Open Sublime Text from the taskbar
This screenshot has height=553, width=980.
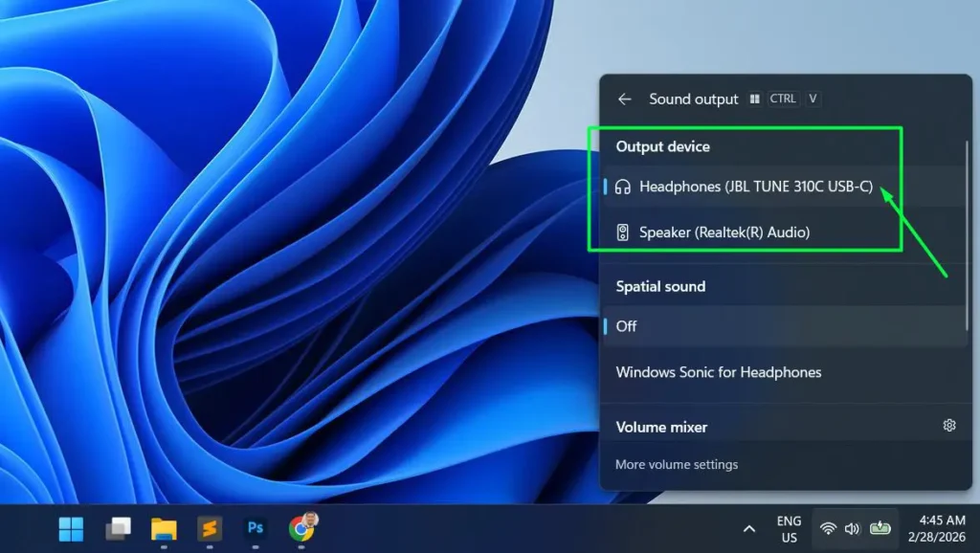[210, 527]
